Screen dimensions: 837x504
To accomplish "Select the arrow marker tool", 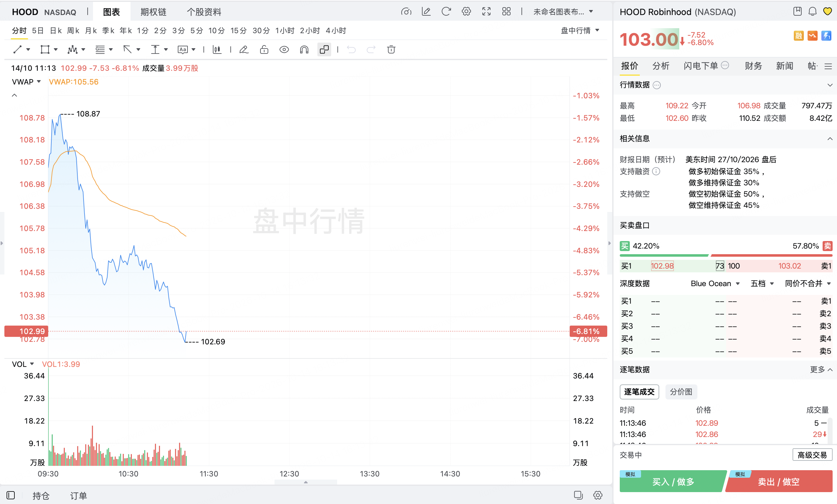I will [x=127, y=49].
